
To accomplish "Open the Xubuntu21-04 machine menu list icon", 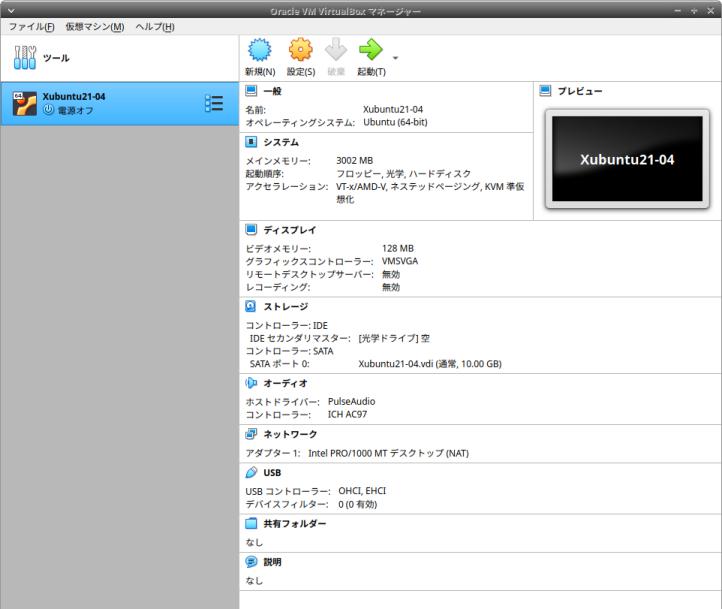I will coord(214,104).
